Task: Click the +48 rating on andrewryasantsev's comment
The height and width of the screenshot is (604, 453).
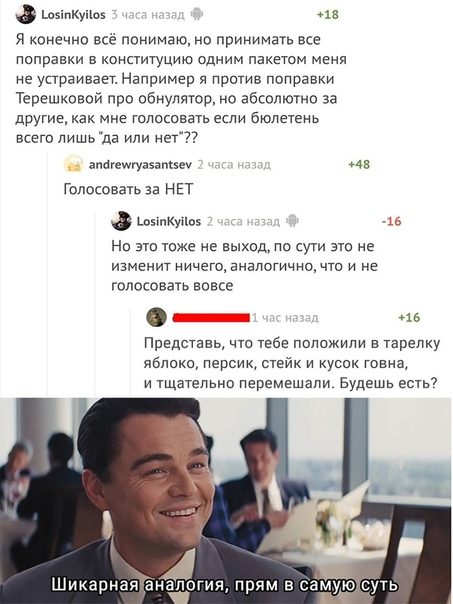Action: tap(359, 164)
